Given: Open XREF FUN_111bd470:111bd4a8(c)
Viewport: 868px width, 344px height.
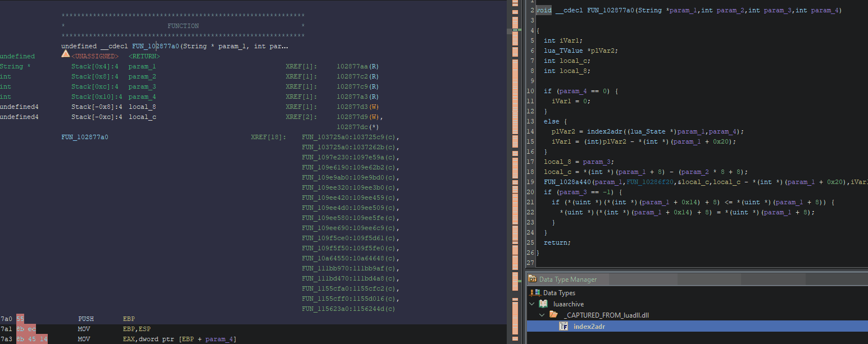Looking at the screenshot, I should pyautogui.click(x=350, y=278).
